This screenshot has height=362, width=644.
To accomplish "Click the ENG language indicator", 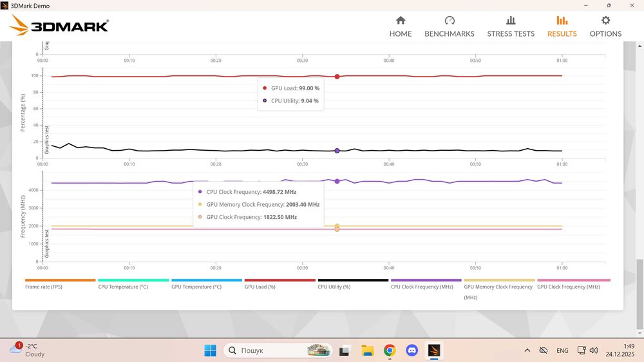I will click(562, 350).
